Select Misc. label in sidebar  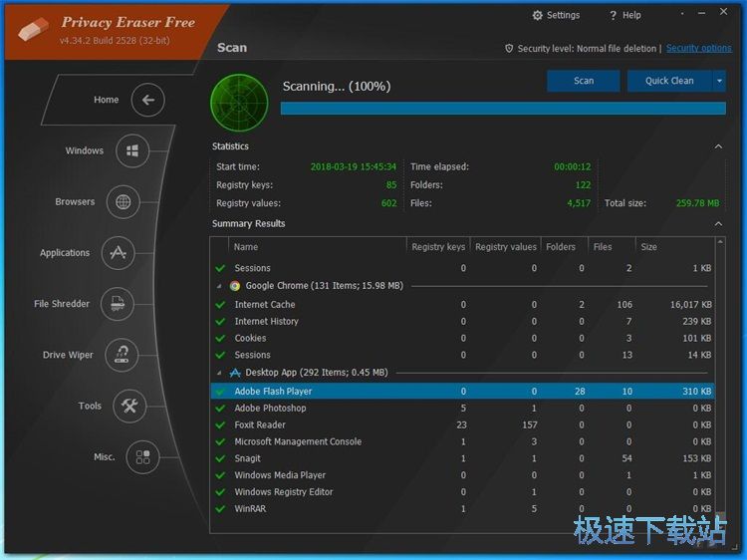(x=105, y=457)
